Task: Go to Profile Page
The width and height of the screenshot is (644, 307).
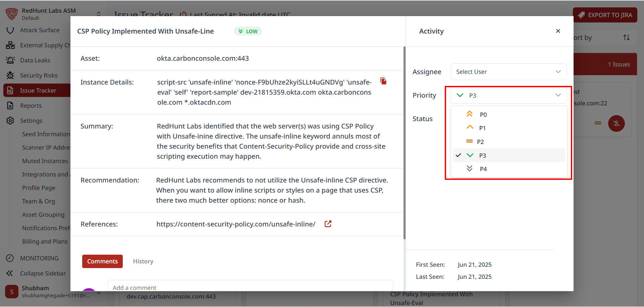Action: point(39,188)
